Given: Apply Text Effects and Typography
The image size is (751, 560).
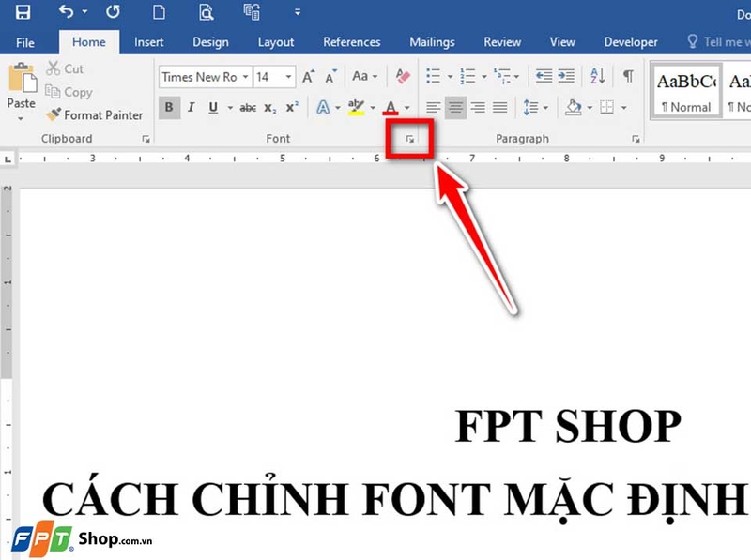Looking at the screenshot, I should click(x=323, y=107).
